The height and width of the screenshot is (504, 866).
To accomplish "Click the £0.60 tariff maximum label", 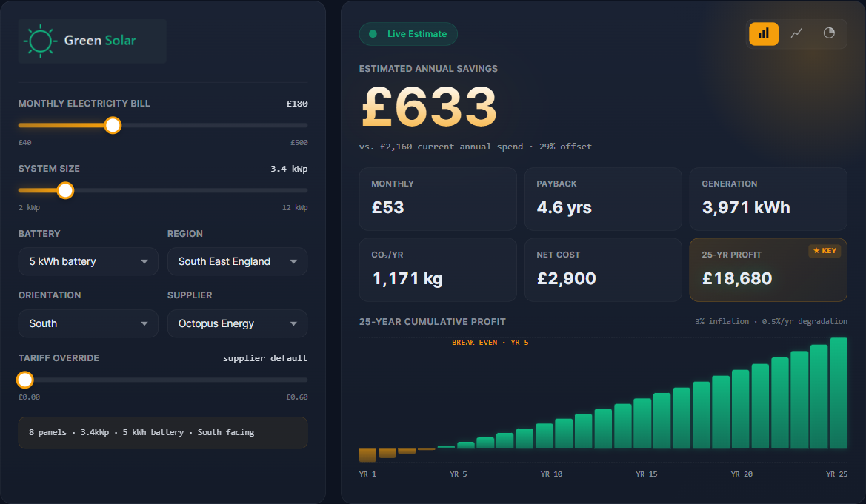I will 296,397.
